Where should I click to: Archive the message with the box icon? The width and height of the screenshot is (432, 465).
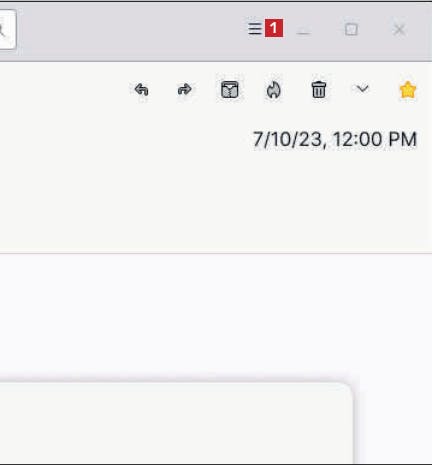point(230,90)
